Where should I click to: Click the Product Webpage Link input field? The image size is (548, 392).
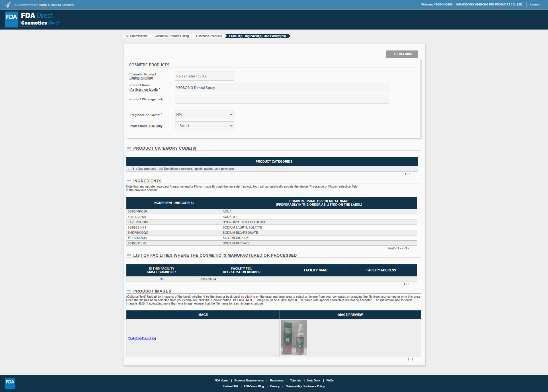click(282, 99)
